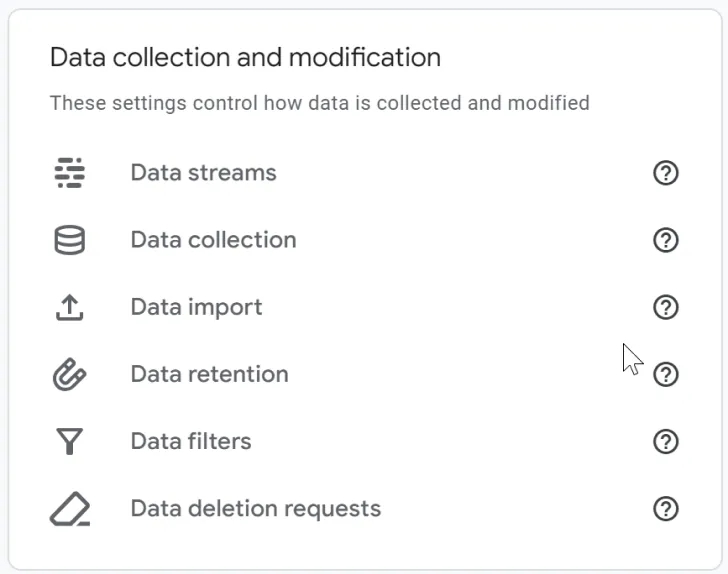Click the Data filters funnel icon
This screenshot has height=574, width=728.
pos(70,441)
